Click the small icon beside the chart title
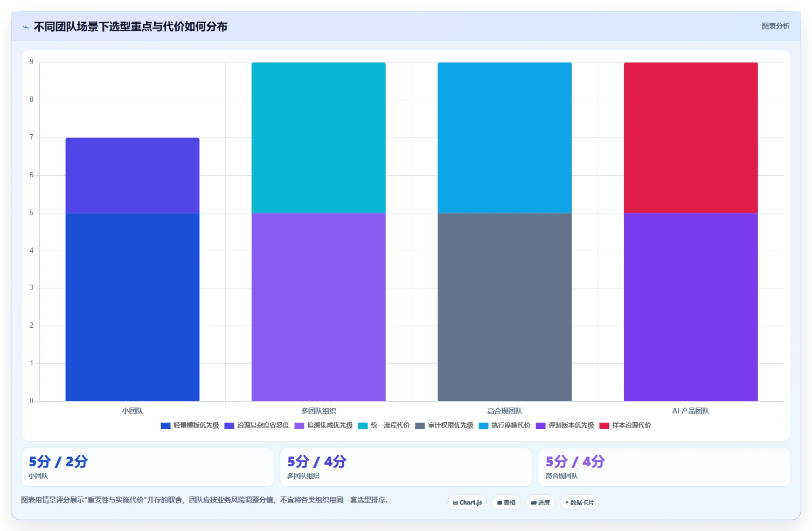The height and width of the screenshot is (531, 812). (25, 27)
